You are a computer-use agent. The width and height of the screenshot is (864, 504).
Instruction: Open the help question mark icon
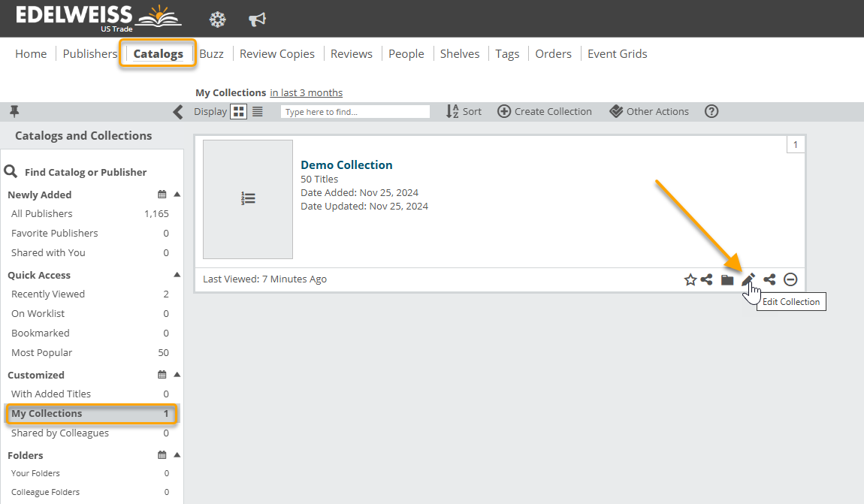tap(711, 111)
